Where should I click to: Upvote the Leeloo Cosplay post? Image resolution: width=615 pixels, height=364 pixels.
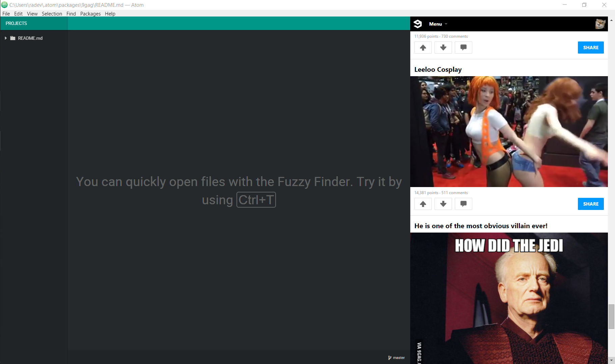click(x=423, y=204)
